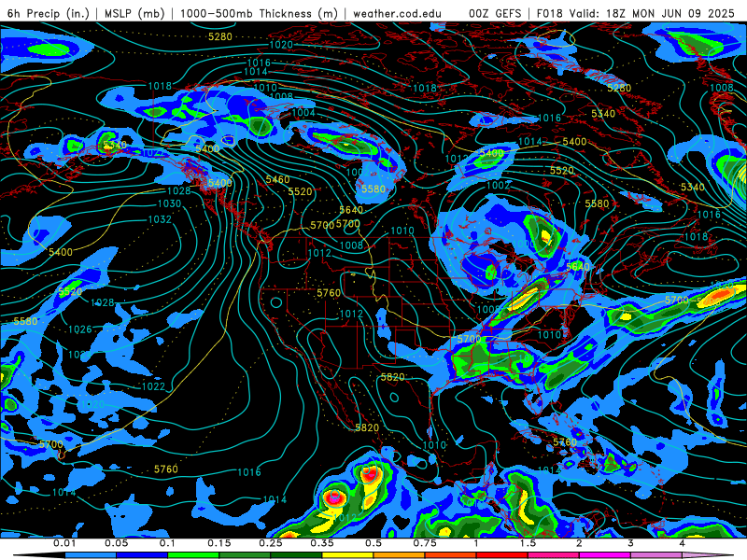Click the legend value '0.5'

(x=373, y=543)
